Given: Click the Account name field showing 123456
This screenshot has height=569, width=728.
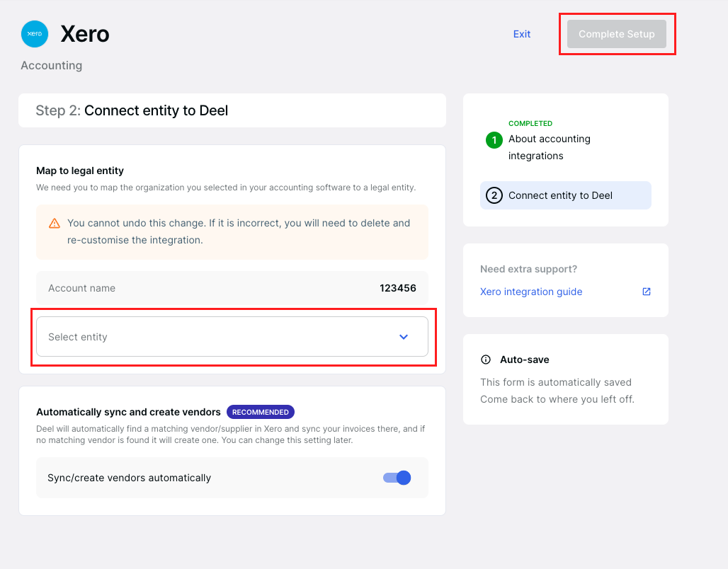Looking at the screenshot, I should (x=232, y=288).
